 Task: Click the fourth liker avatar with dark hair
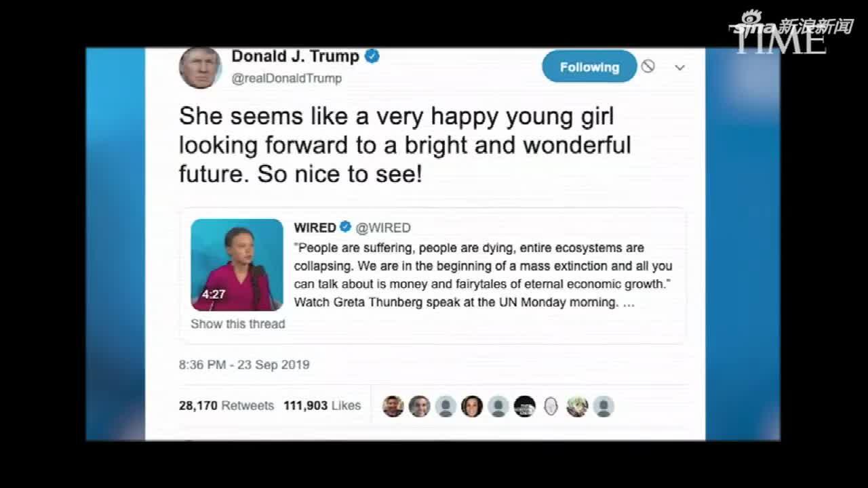472,406
